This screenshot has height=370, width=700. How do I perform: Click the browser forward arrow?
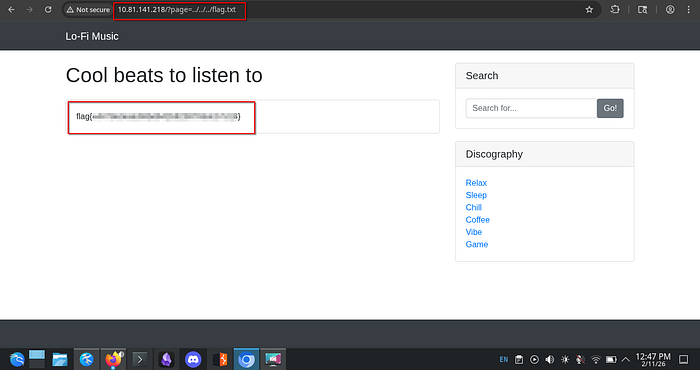click(x=29, y=9)
